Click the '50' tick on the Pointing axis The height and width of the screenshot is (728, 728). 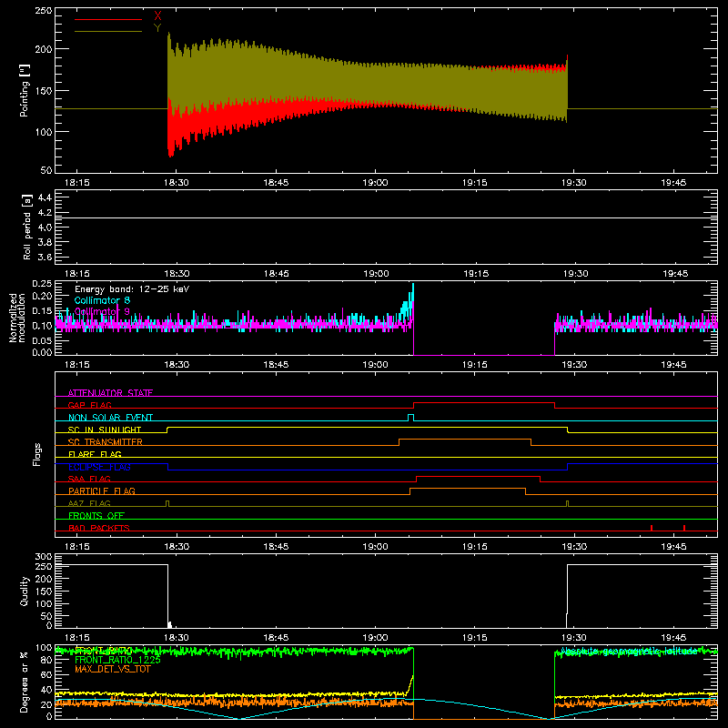[x=46, y=170]
